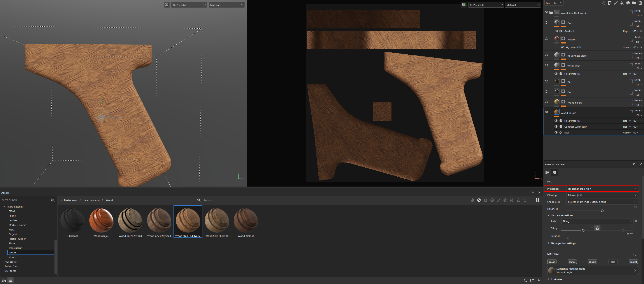This screenshot has width=644, height=284.
Task: Filter assets by filters half-circle icon
Action: click(492, 200)
